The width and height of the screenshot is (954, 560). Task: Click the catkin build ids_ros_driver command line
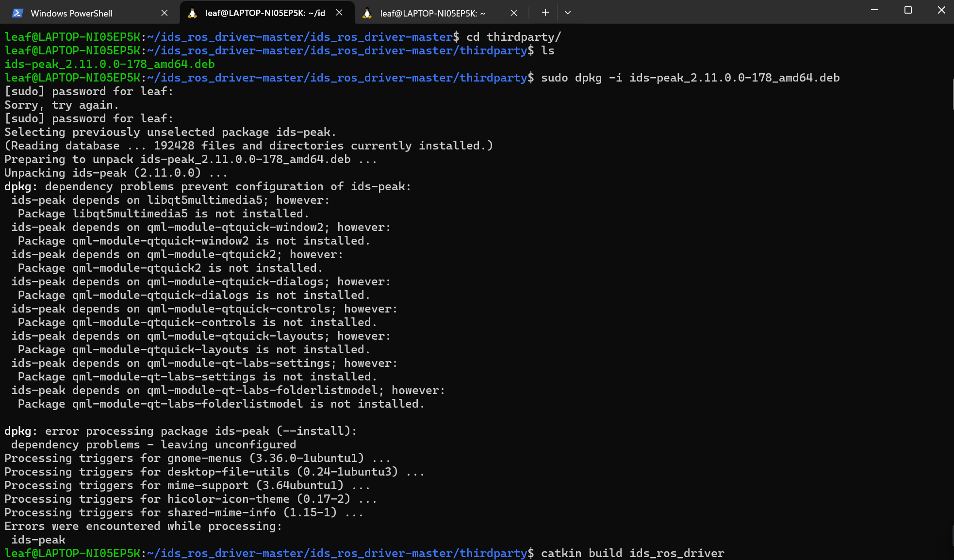[x=632, y=553]
